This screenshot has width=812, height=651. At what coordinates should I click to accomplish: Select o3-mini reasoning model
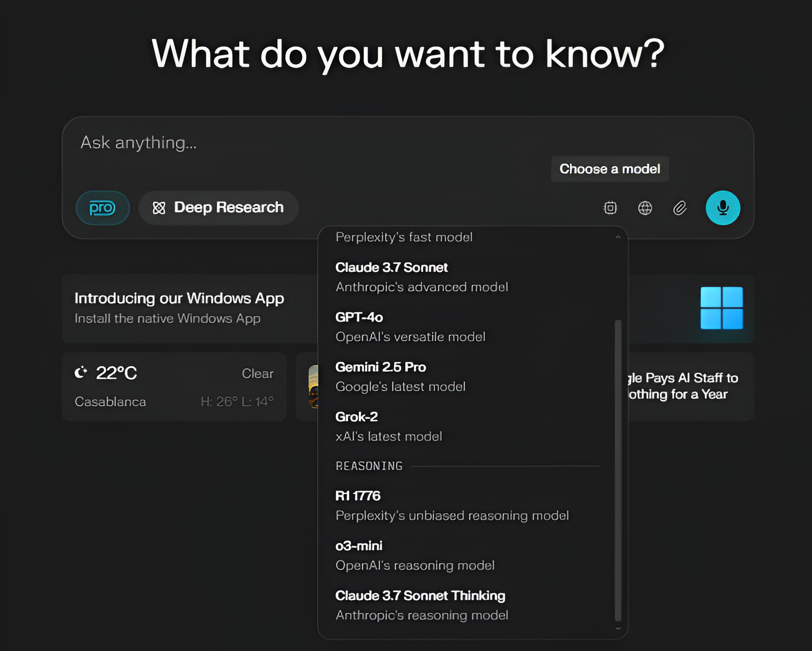pyautogui.click(x=467, y=555)
